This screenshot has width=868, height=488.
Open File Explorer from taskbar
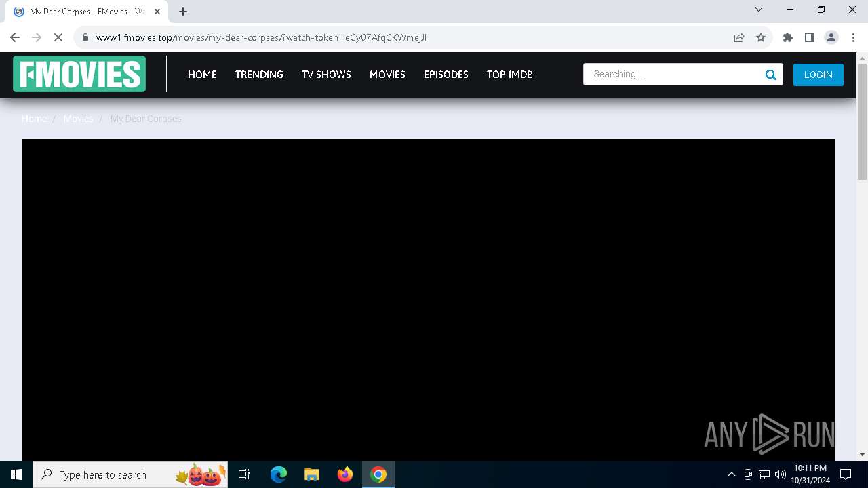311,474
